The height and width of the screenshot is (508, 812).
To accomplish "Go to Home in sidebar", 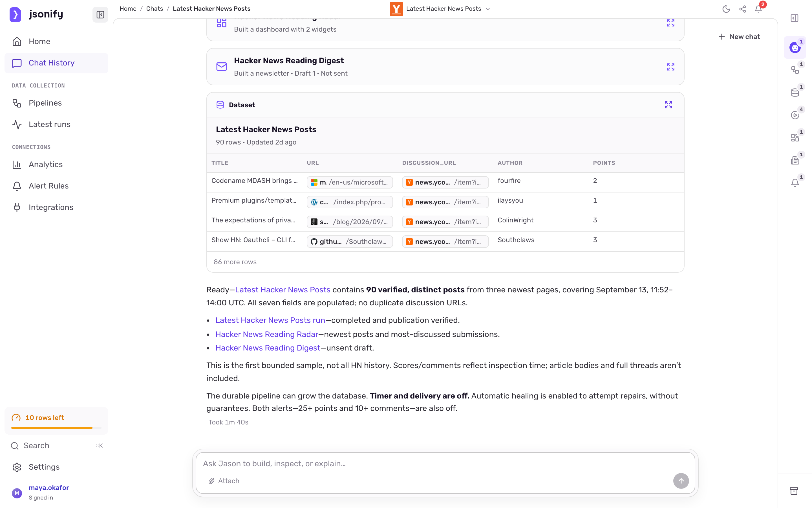I will tap(56, 41).
